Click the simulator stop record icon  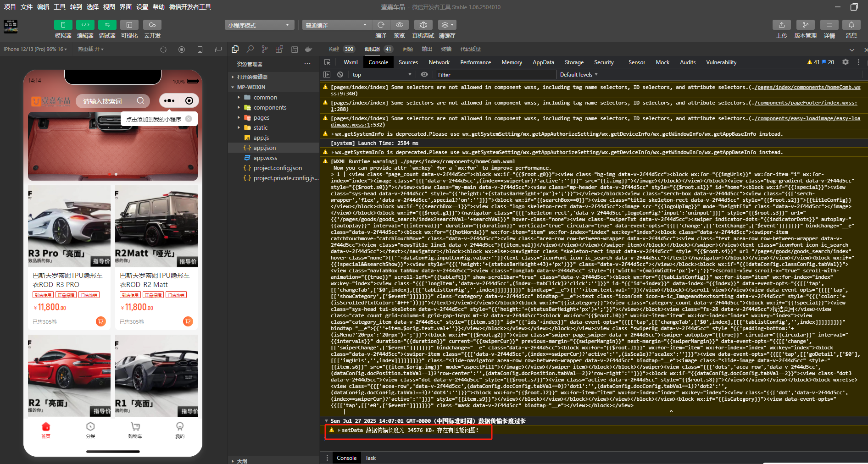pyautogui.click(x=182, y=50)
